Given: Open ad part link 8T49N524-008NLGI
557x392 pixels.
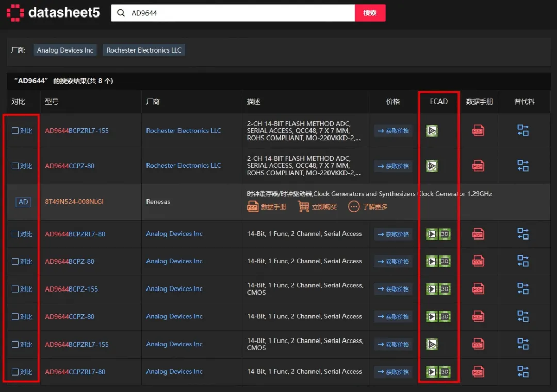Looking at the screenshot, I should (x=74, y=202).
